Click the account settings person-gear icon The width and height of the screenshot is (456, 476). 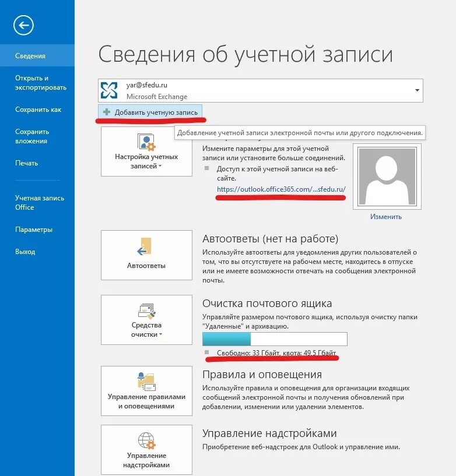pyautogui.click(x=146, y=142)
